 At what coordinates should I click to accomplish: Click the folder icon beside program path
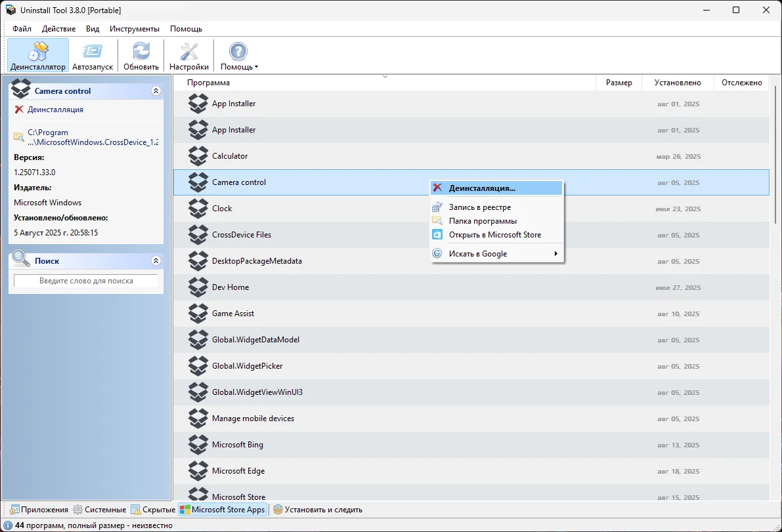click(19, 137)
